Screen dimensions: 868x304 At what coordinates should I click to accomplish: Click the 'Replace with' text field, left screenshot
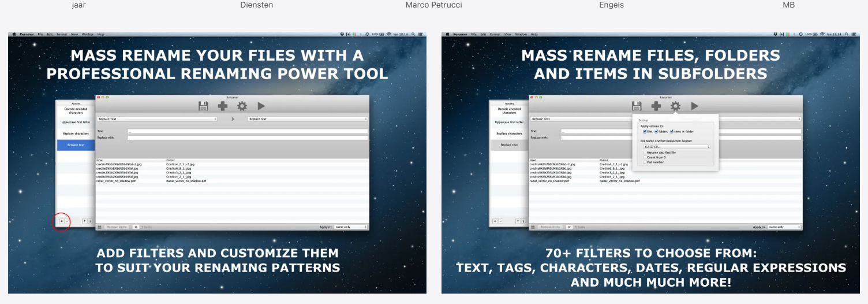tap(247, 138)
